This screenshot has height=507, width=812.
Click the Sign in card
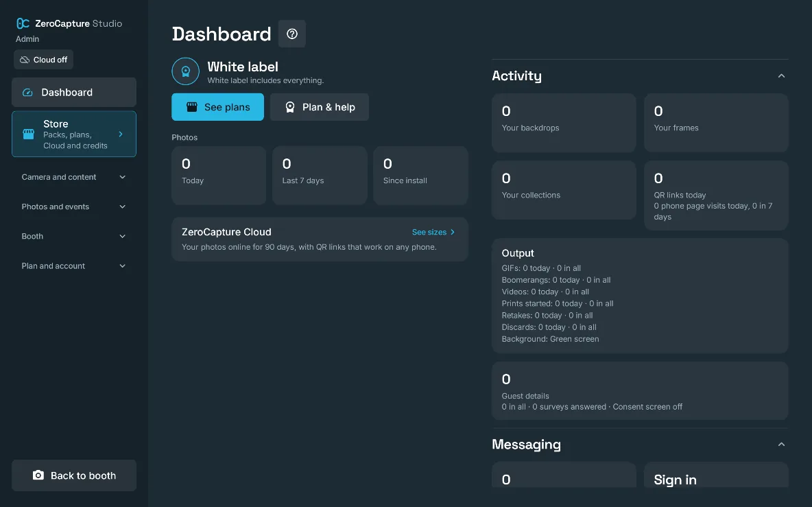(x=716, y=474)
